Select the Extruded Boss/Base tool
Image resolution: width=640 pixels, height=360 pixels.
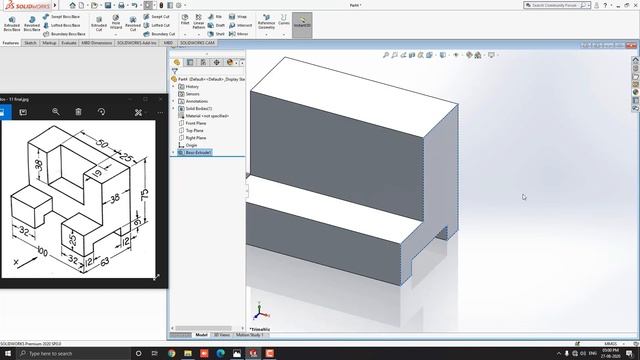click(x=12, y=24)
